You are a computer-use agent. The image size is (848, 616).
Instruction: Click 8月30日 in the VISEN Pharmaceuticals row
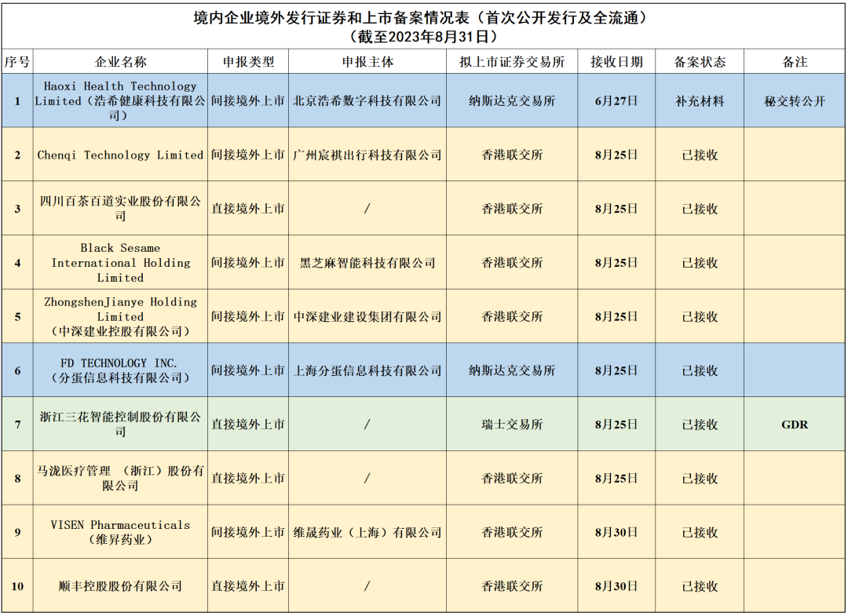tap(616, 533)
